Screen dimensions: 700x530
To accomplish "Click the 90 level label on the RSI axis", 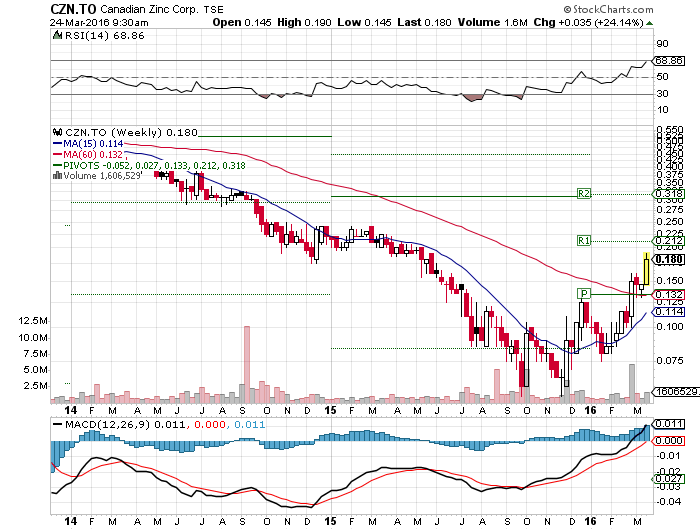I will (x=662, y=44).
